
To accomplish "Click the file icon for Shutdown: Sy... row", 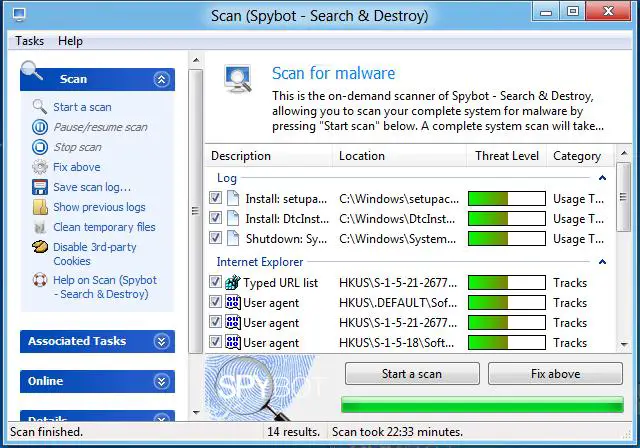I will click(233, 239).
